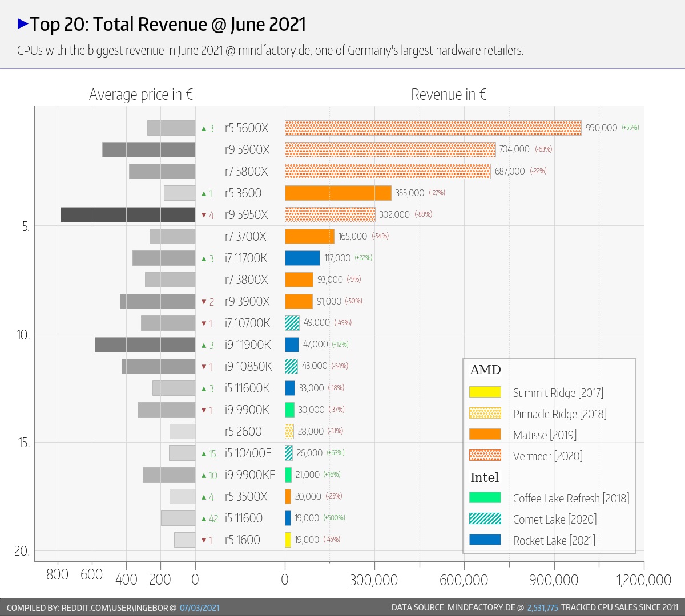Click the Pinnacle Ridge dotted yellow swatch

pyautogui.click(x=485, y=413)
